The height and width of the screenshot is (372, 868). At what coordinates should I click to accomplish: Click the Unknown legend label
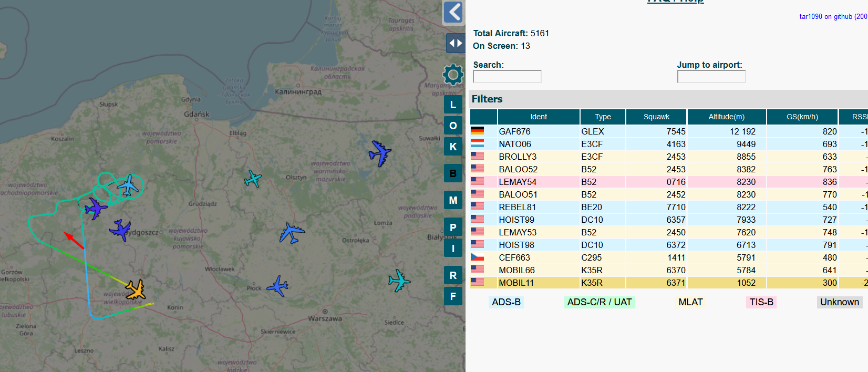tap(840, 302)
